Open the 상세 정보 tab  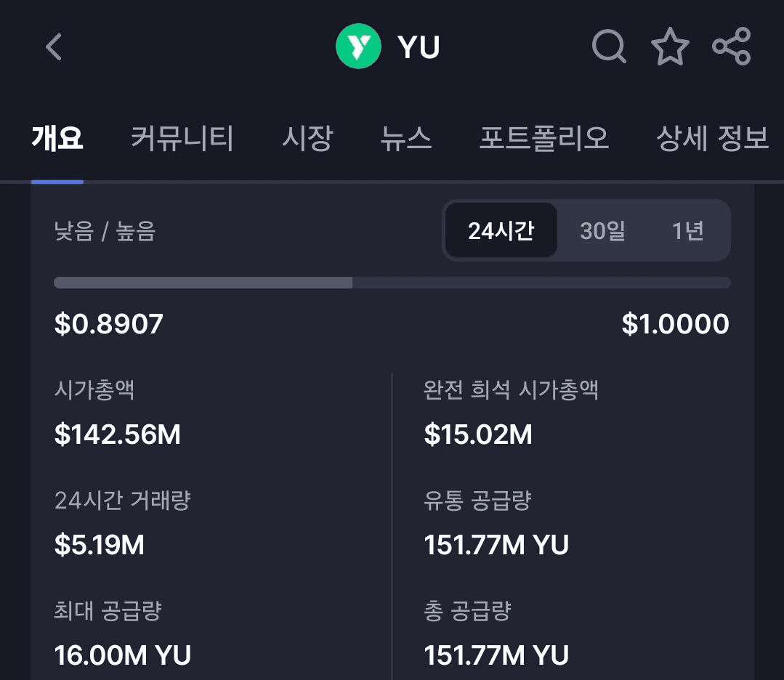(x=712, y=139)
